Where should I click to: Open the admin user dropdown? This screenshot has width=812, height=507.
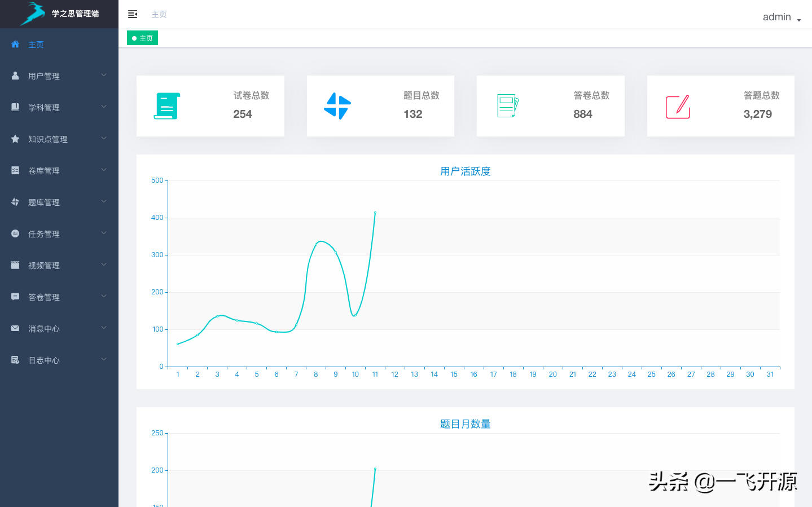point(782,17)
